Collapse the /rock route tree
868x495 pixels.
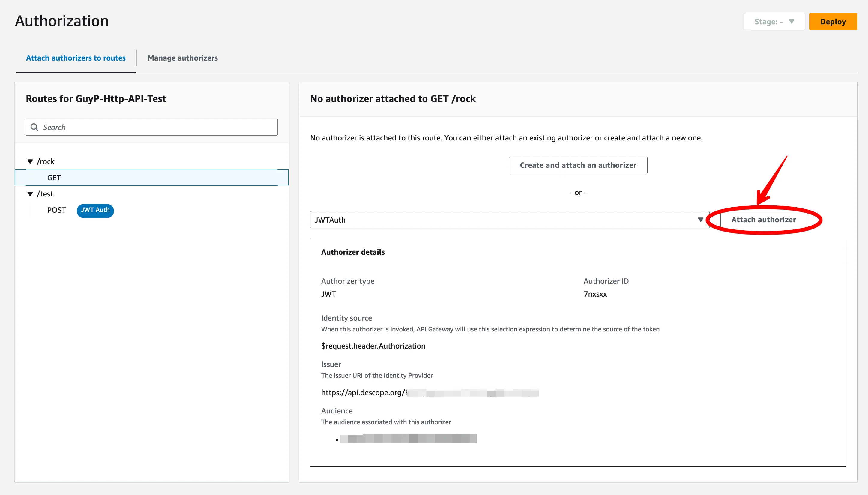(30, 161)
